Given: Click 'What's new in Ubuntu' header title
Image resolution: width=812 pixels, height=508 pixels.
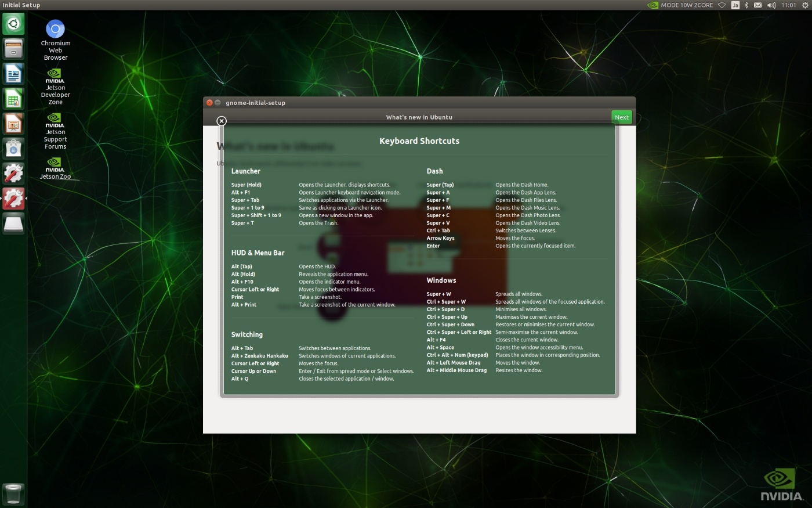Looking at the screenshot, I should [x=419, y=117].
